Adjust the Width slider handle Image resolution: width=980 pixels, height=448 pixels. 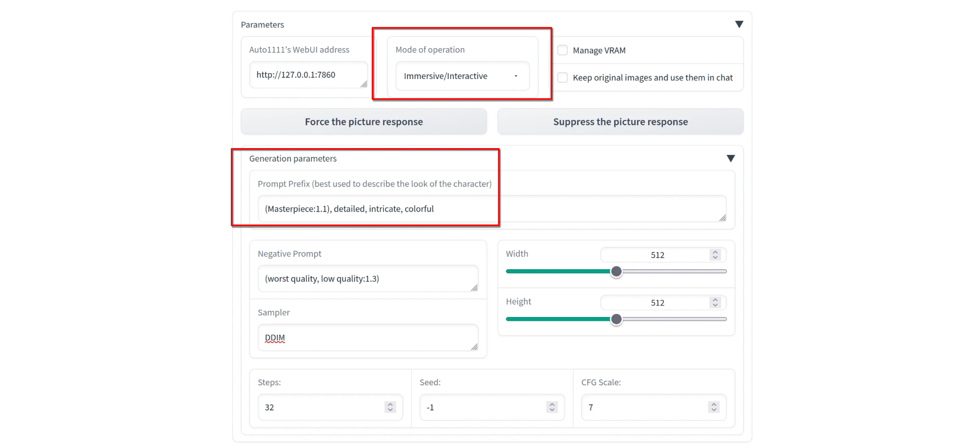tap(616, 272)
